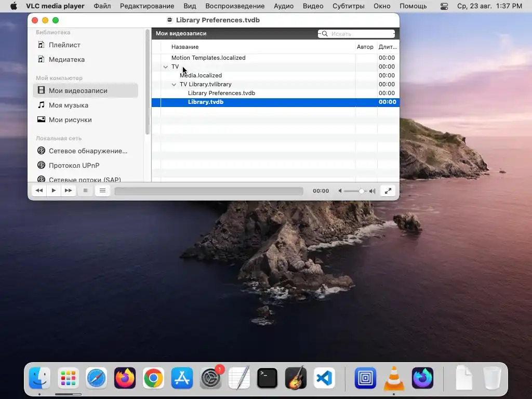Click the rewind playback button
The width and height of the screenshot is (532, 399).
pos(39,191)
